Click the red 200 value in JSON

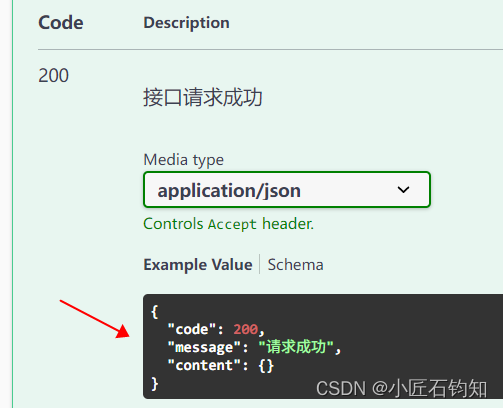(246, 329)
